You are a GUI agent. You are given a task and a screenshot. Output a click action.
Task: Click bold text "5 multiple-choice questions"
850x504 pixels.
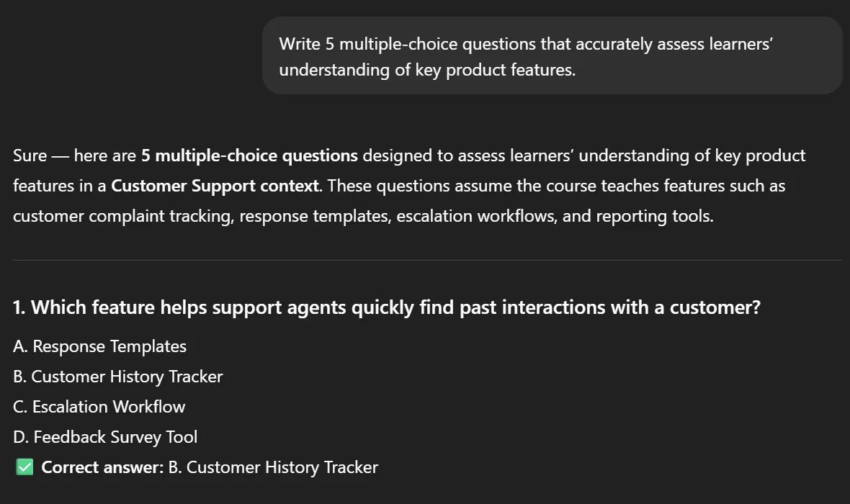(249, 156)
